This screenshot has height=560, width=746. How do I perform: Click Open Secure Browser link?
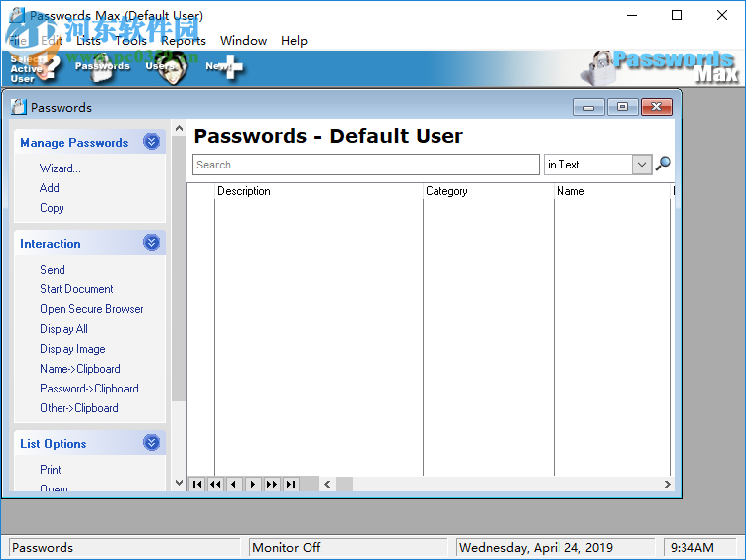click(x=91, y=309)
